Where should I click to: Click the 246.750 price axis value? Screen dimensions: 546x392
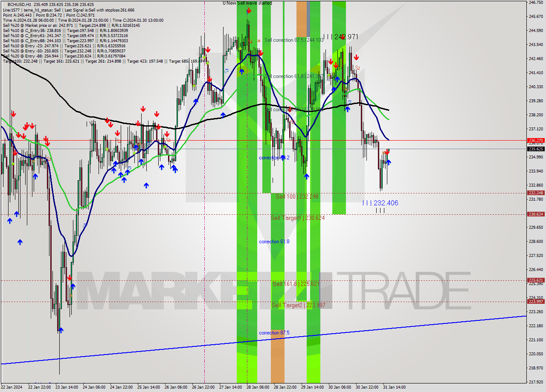536,3
